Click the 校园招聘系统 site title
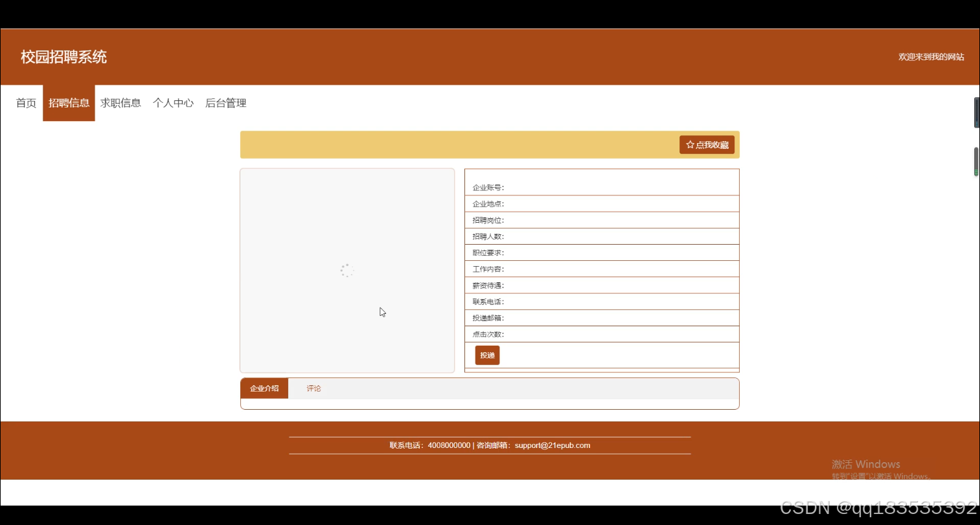Image resolution: width=980 pixels, height=525 pixels. point(62,57)
